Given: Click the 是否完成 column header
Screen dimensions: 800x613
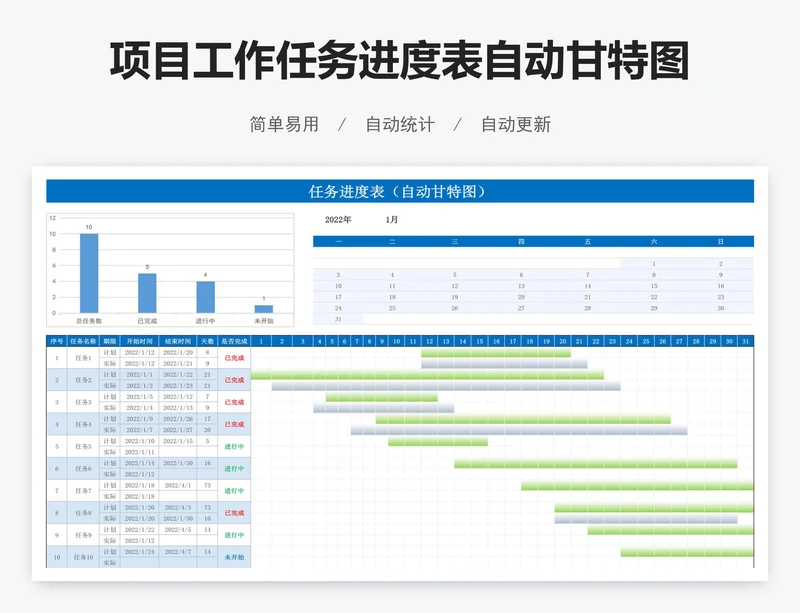Looking at the screenshot, I should coord(234,341).
